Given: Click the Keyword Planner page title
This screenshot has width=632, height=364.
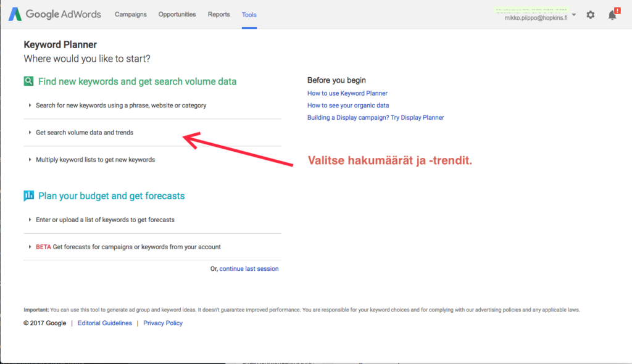Looking at the screenshot, I should 60,44.
